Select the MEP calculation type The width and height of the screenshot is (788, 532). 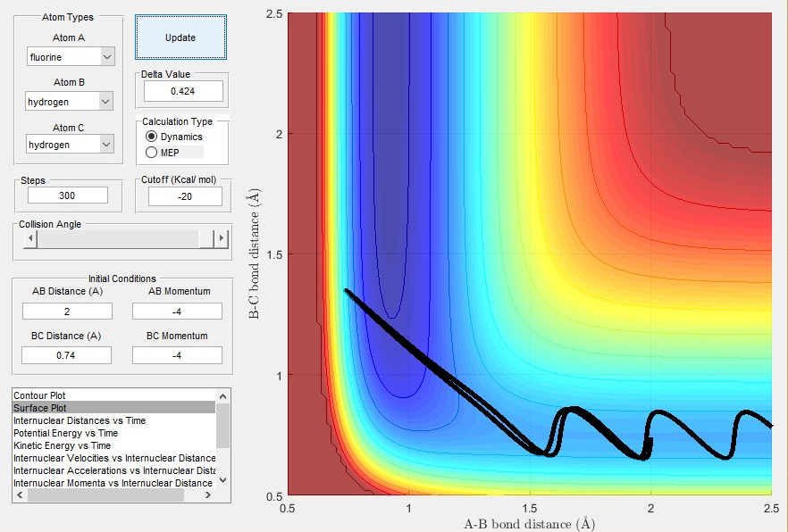coord(151,152)
